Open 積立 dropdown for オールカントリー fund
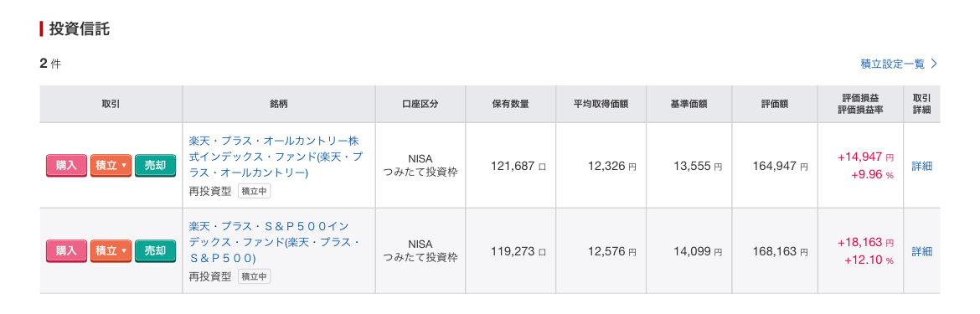980x314 pixels. tap(111, 166)
